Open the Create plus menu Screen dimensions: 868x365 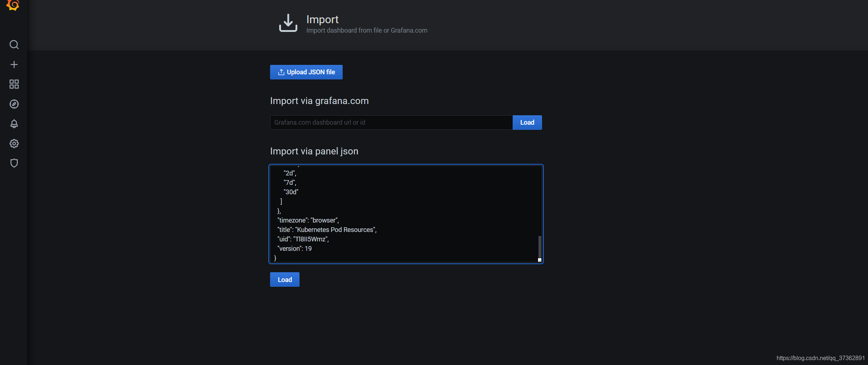pos(14,65)
